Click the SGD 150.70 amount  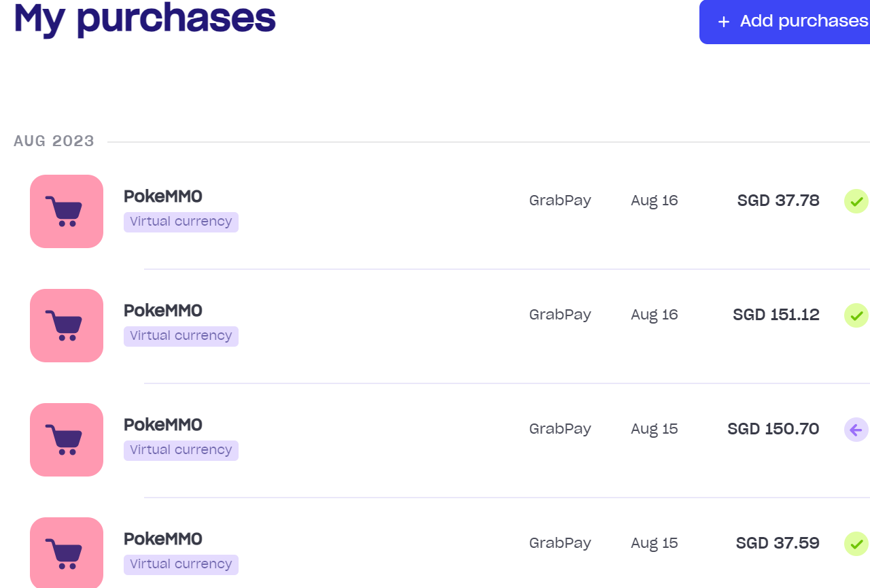click(x=773, y=429)
